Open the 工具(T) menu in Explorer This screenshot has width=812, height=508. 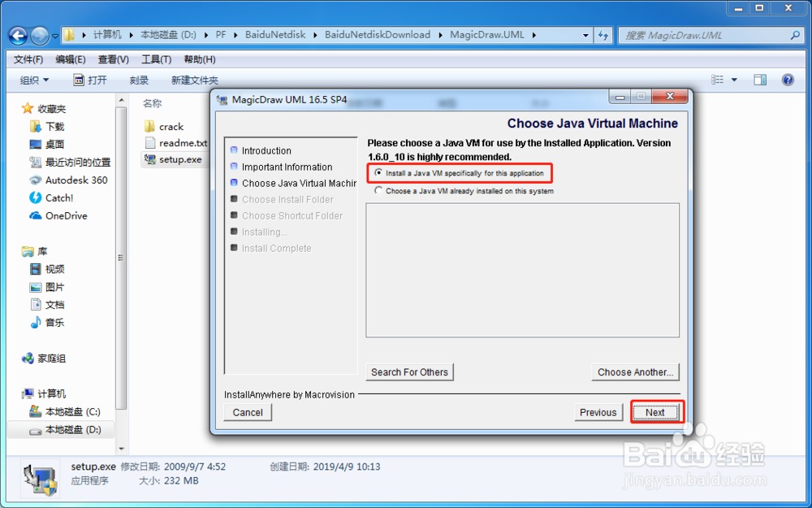(157, 59)
